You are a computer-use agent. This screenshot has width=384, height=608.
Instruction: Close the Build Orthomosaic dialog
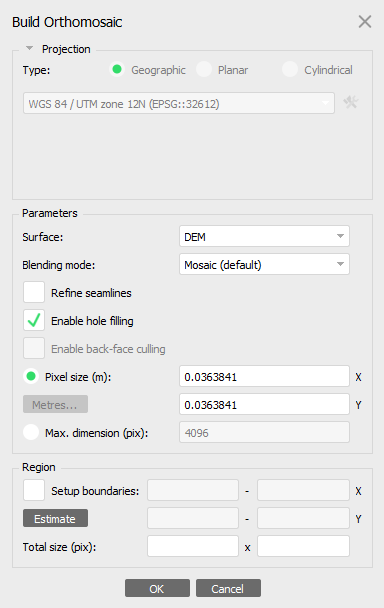(365, 22)
